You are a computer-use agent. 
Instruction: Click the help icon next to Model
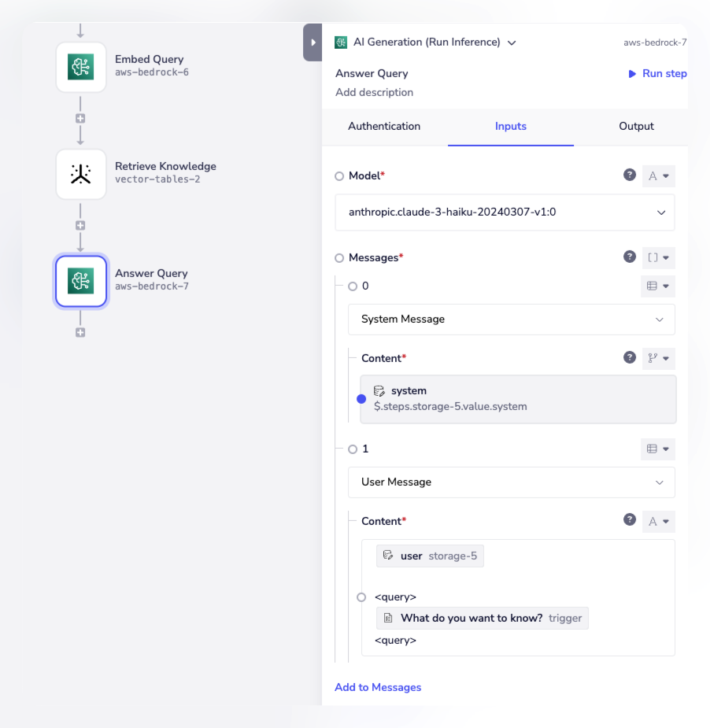pyautogui.click(x=630, y=176)
